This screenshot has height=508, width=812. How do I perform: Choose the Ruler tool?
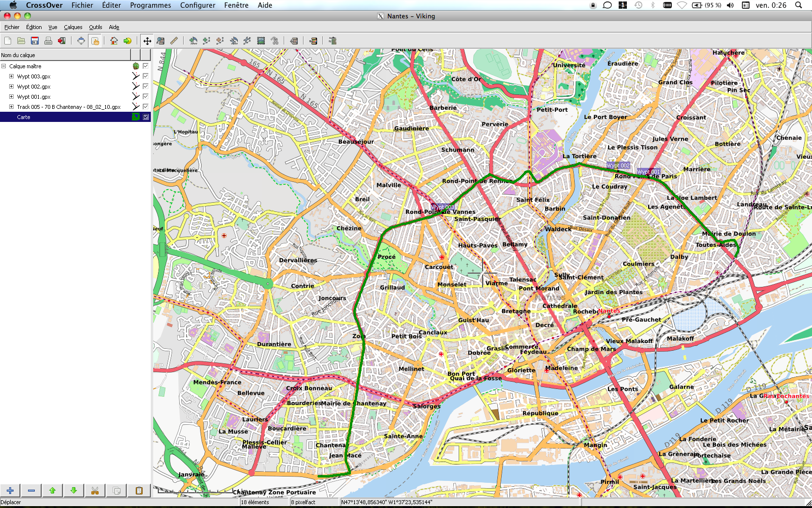pyautogui.click(x=174, y=41)
